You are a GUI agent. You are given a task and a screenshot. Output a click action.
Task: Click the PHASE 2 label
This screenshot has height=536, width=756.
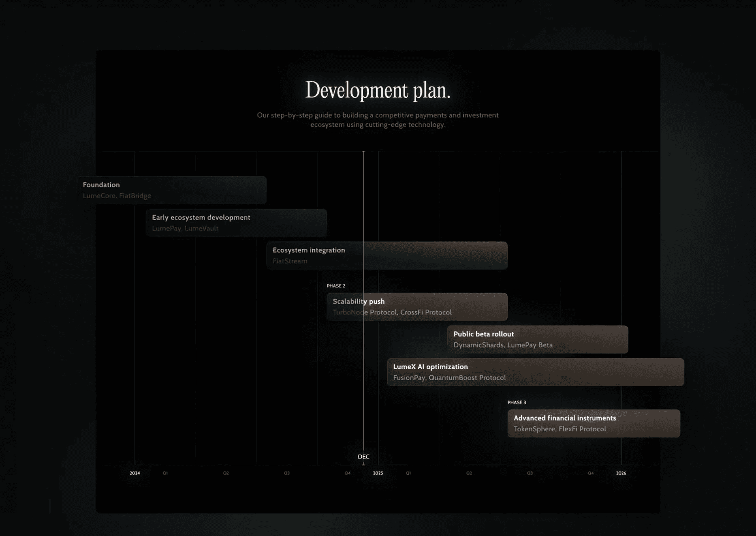(x=336, y=286)
